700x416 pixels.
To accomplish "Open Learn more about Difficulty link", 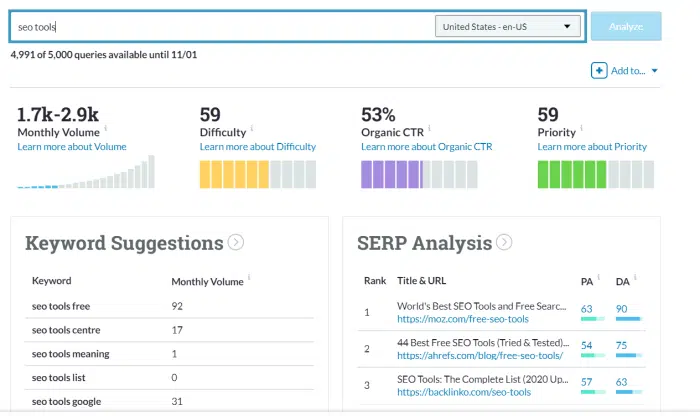I will coord(258,146).
